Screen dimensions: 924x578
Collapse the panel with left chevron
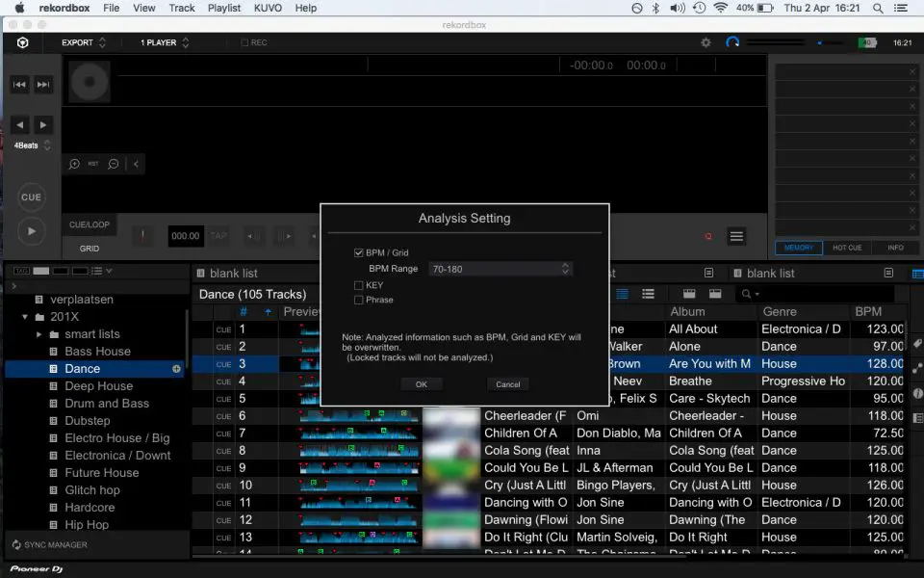coord(136,164)
